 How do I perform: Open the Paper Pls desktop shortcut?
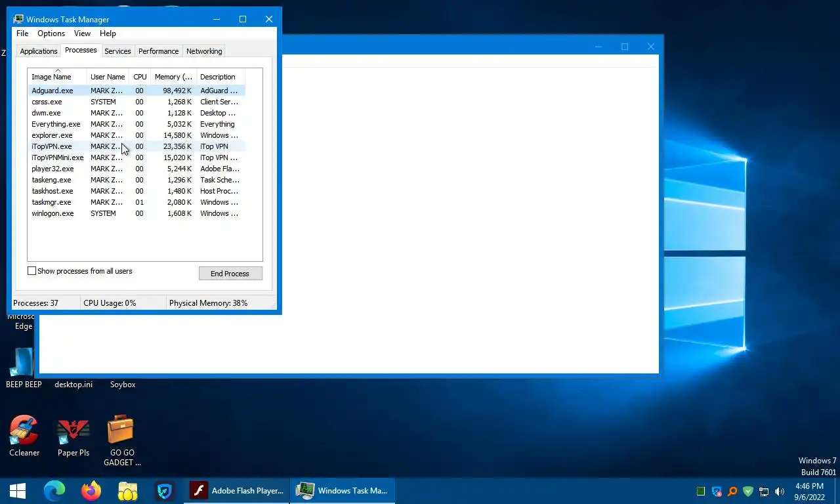coord(73,435)
